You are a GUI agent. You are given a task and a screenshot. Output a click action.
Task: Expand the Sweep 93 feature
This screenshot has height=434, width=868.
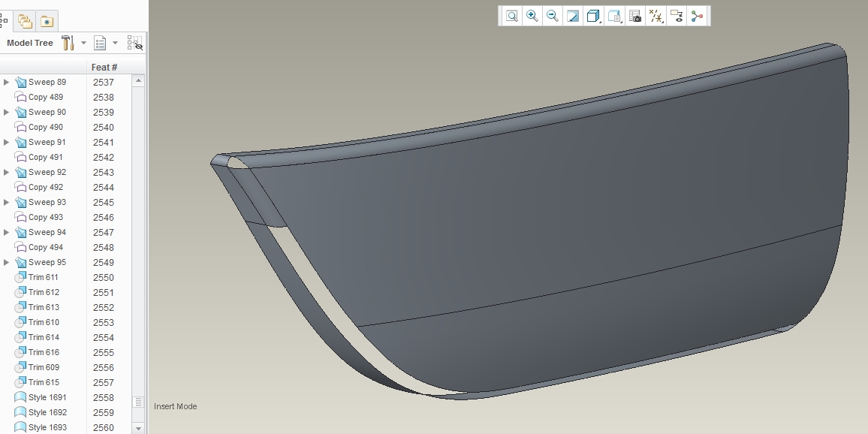pyautogui.click(x=6, y=202)
